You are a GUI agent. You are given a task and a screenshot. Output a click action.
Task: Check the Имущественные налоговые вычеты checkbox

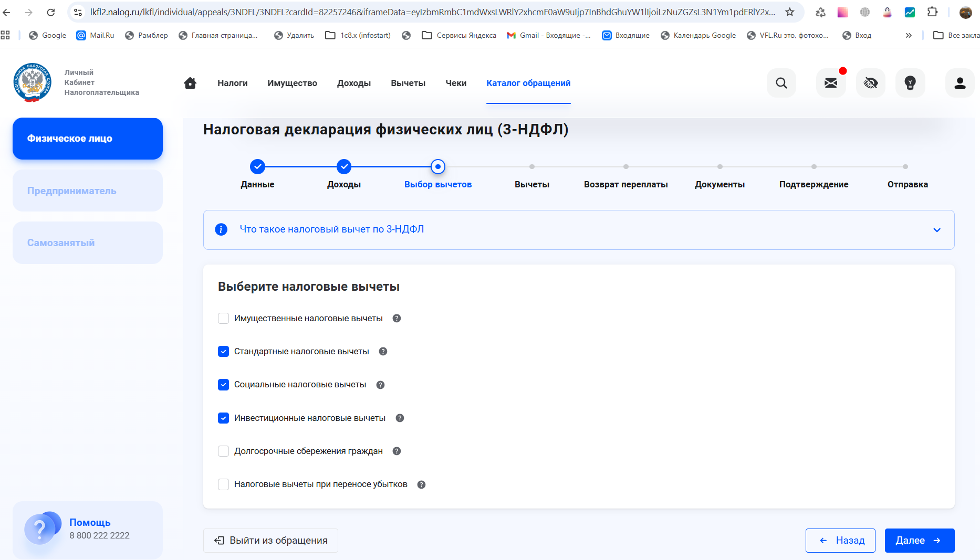(x=223, y=319)
